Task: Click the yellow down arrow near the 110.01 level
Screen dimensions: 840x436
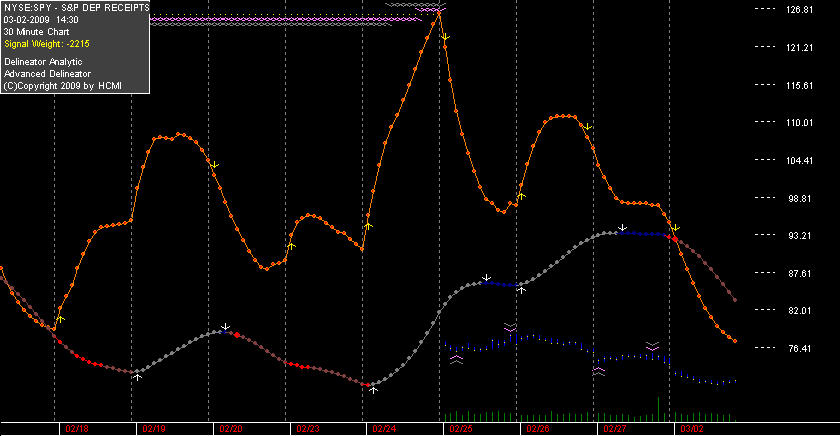Action: (588, 126)
